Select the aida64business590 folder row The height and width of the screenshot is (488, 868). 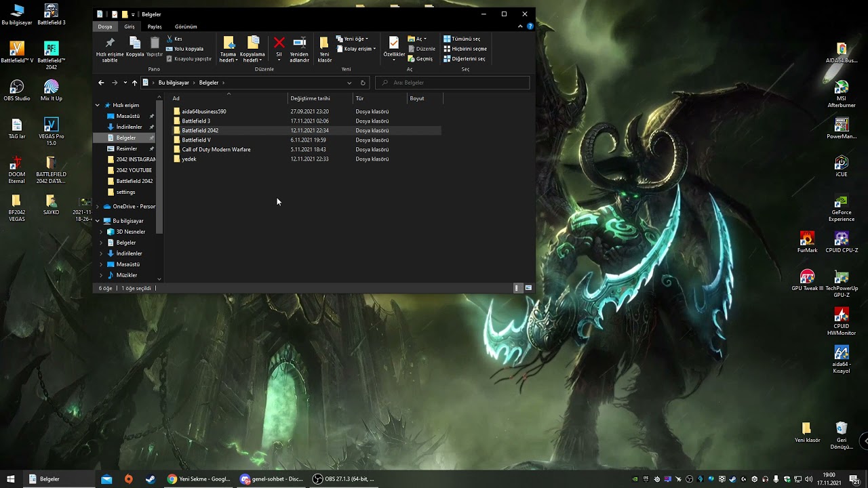(x=307, y=111)
